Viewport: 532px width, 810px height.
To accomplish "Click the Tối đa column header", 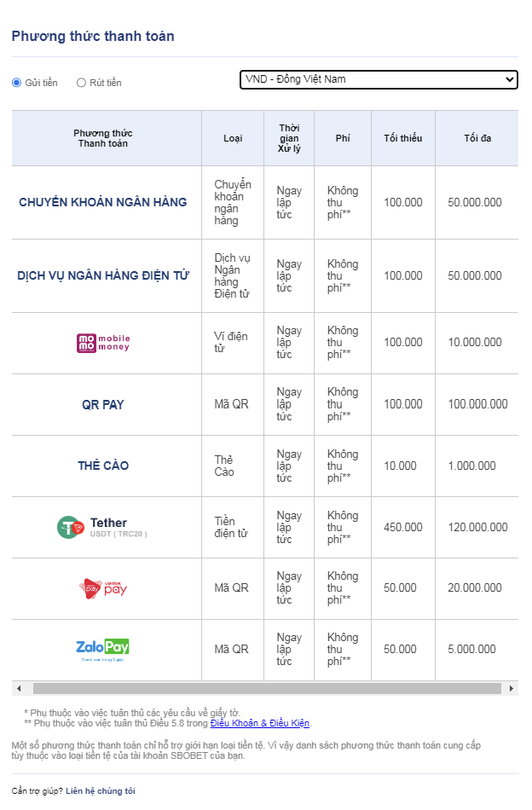I will (477, 138).
